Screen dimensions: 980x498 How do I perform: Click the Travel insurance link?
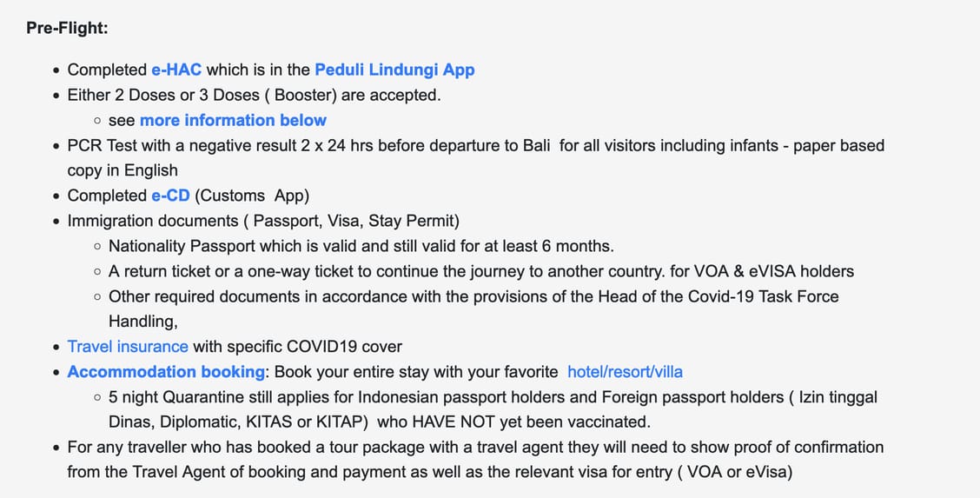pos(128,347)
